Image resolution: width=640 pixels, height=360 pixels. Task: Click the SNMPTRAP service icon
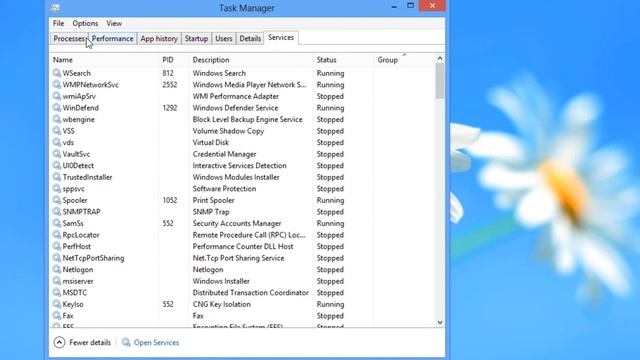[57, 212]
